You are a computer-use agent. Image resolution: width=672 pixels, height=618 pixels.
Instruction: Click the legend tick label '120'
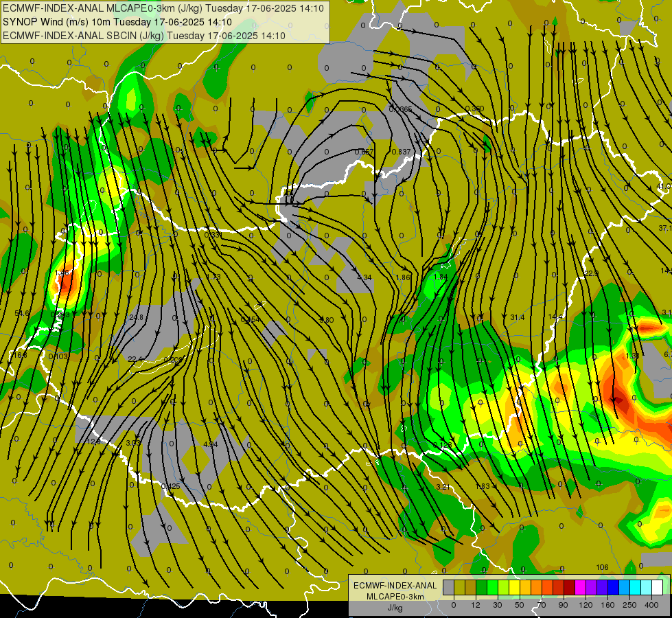pos(586,605)
